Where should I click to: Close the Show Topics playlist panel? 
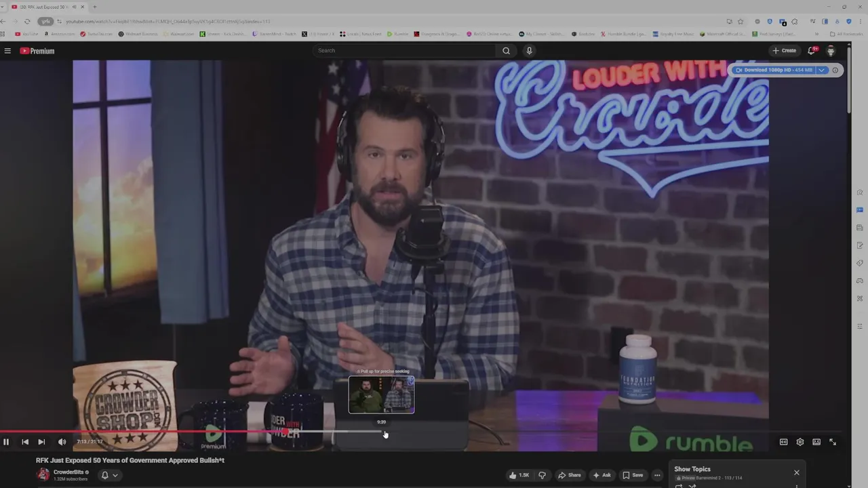pyautogui.click(x=797, y=472)
